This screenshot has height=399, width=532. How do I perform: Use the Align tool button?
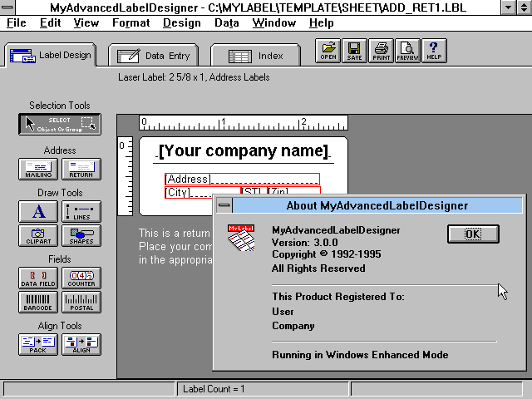[81, 344]
